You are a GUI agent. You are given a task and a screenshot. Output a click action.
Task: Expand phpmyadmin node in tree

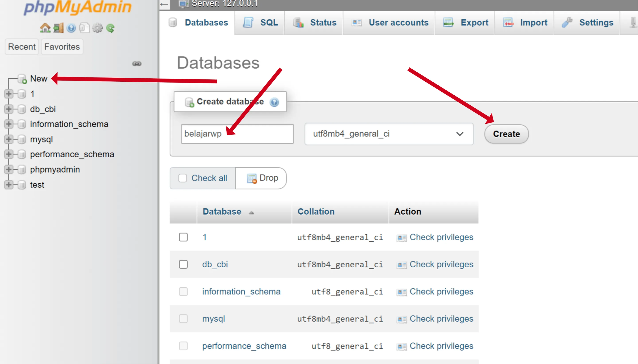(8, 170)
